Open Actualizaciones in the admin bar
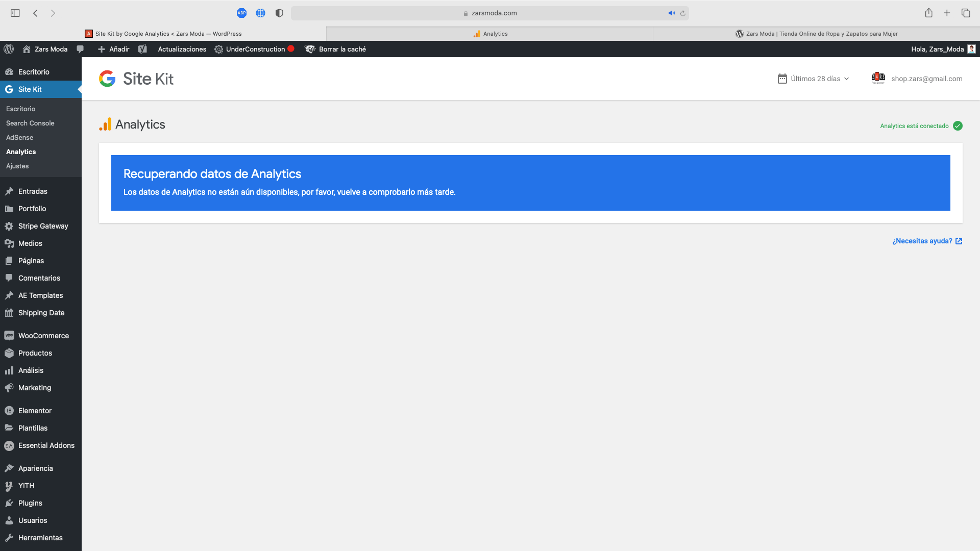Screen dimensions: 980x551 [x=182, y=49]
